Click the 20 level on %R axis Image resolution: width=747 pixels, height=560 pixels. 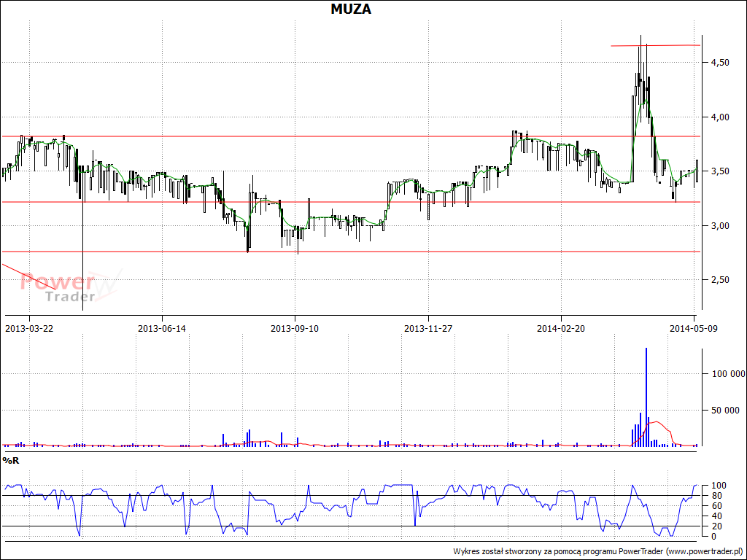point(716,526)
